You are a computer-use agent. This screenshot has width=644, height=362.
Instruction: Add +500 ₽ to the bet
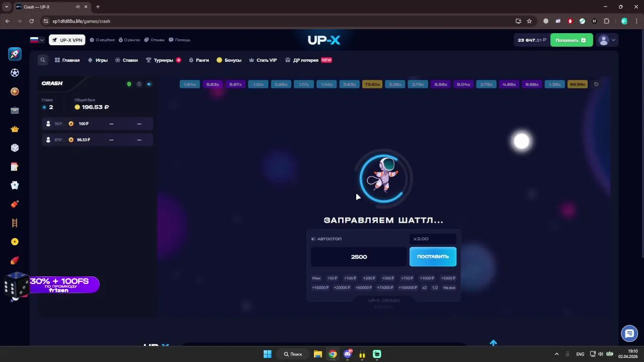tap(388, 278)
